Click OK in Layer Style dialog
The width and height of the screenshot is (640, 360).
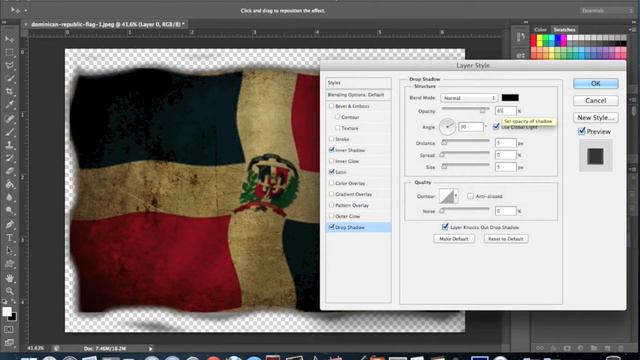(596, 83)
